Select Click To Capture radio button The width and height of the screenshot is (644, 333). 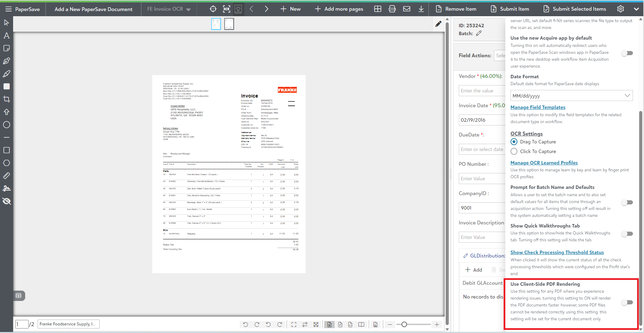click(x=514, y=151)
